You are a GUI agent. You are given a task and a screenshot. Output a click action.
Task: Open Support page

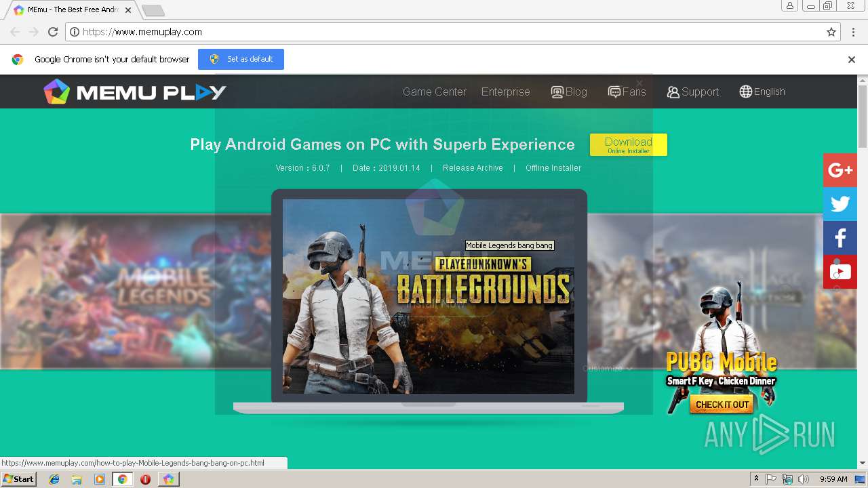[x=692, y=91]
